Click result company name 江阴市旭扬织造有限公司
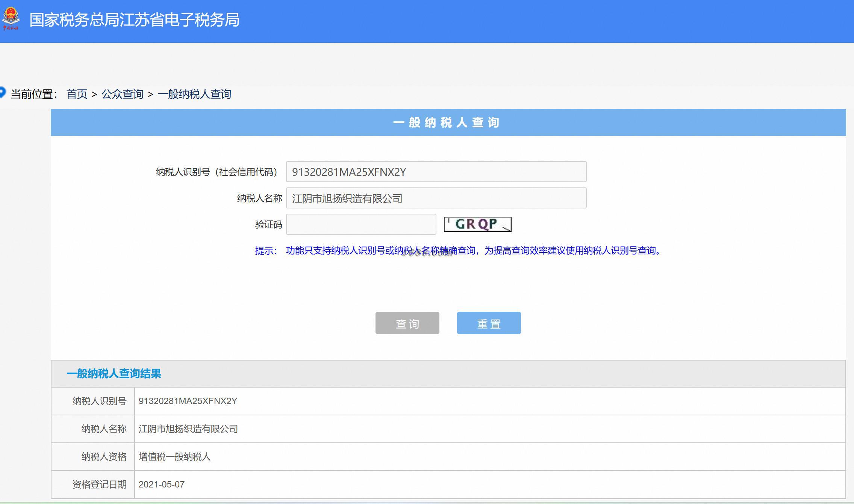This screenshot has width=854, height=504. click(188, 429)
